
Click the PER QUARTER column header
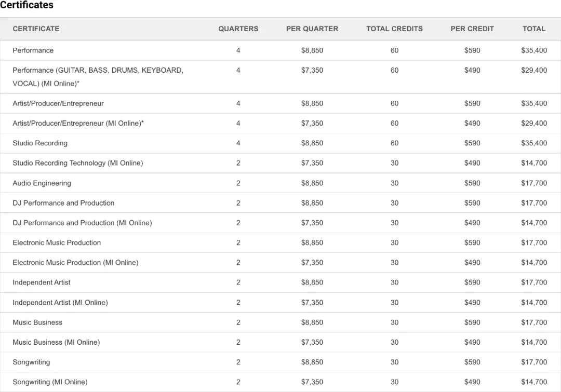click(312, 29)
